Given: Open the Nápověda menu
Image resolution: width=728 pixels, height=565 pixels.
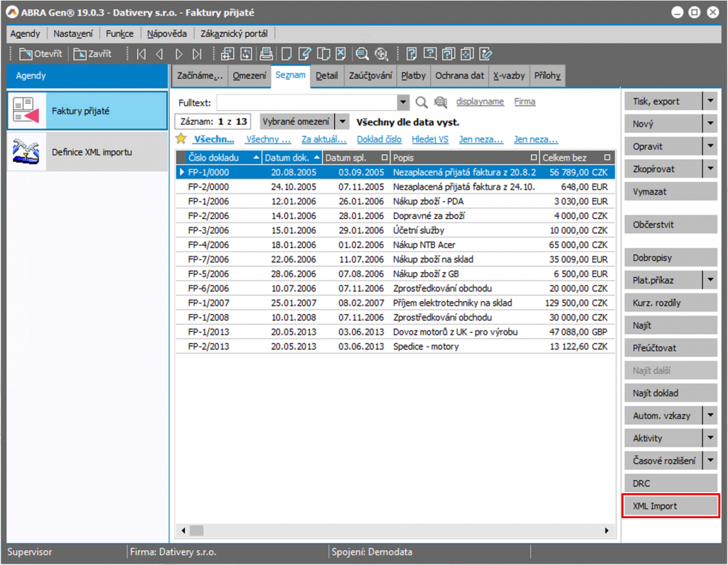Looking at the screenshot, I should pos(166,33).
